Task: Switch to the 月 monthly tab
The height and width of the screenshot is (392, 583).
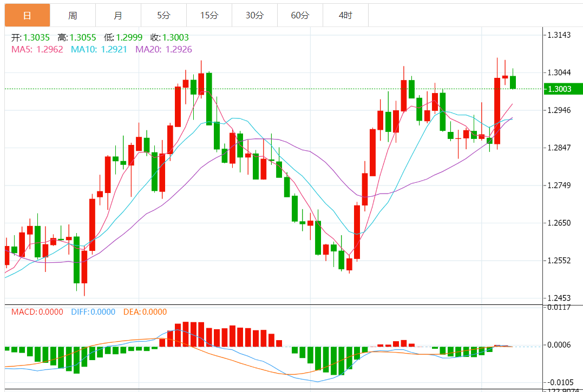Action: click(x=118, y=15)
